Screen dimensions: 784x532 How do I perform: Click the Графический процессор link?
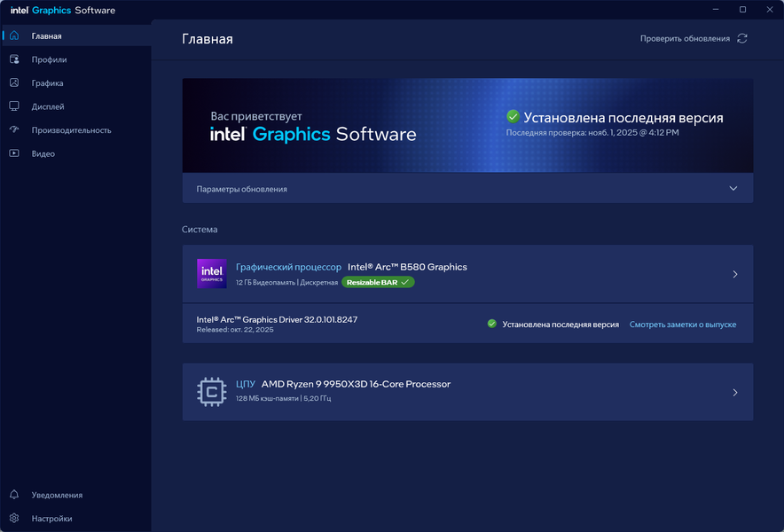pyautogui.click(x=288, y=267)
